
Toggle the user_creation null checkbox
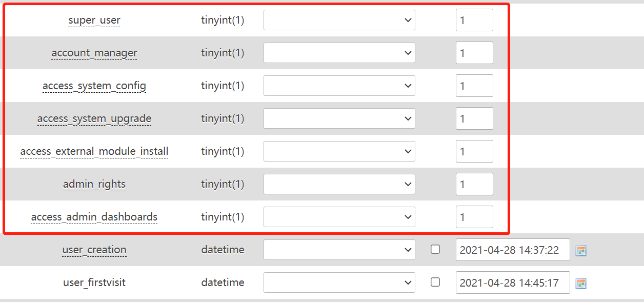(435, 249)
